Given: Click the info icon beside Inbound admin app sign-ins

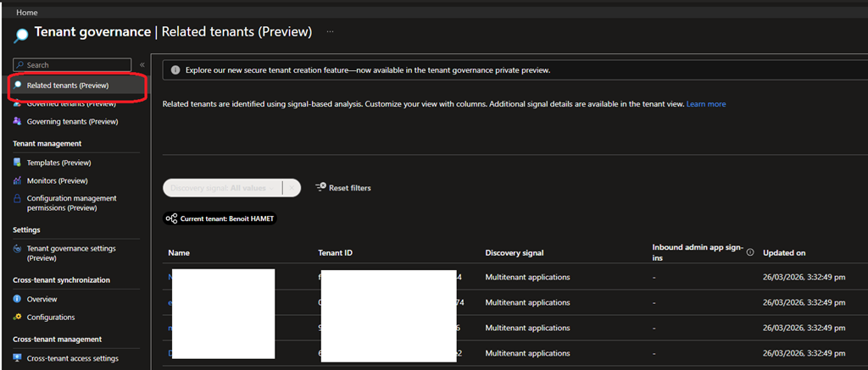Looking at the screenshot, I should pos(750,251).
